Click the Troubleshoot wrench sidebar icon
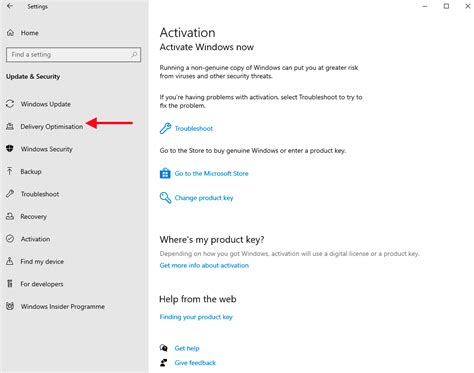Screen dimensions: 474x373 [10, 194]
